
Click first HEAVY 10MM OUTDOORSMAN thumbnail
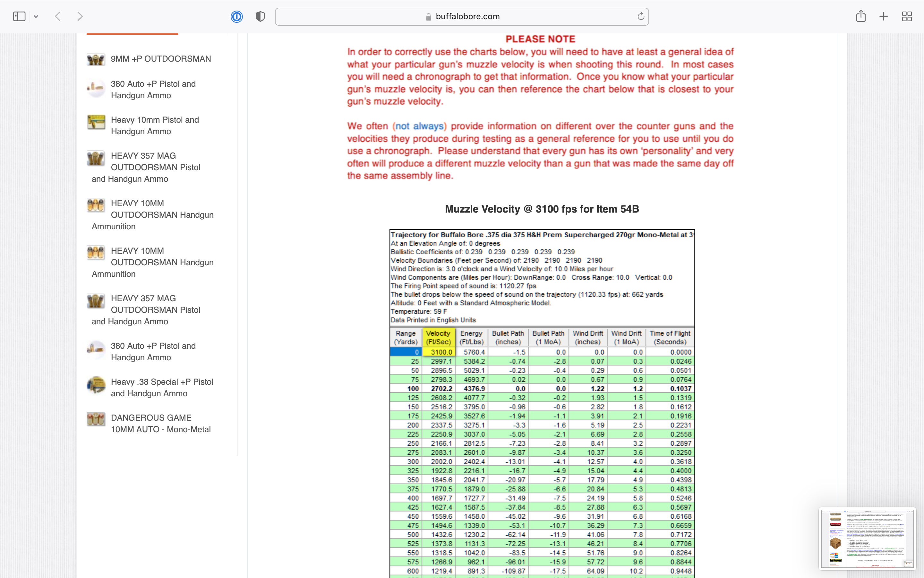click(96, 205)
